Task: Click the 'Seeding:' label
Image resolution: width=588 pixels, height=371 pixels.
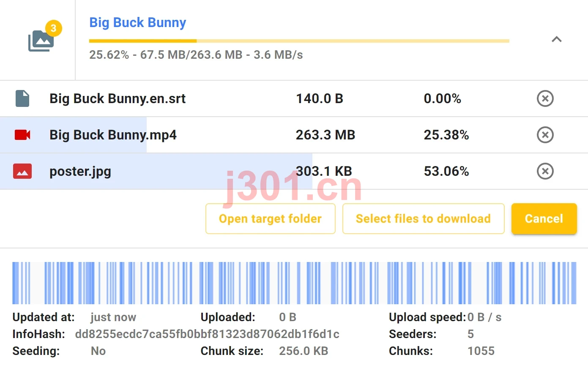Action: pyautogui.click(x=36, y=351)
